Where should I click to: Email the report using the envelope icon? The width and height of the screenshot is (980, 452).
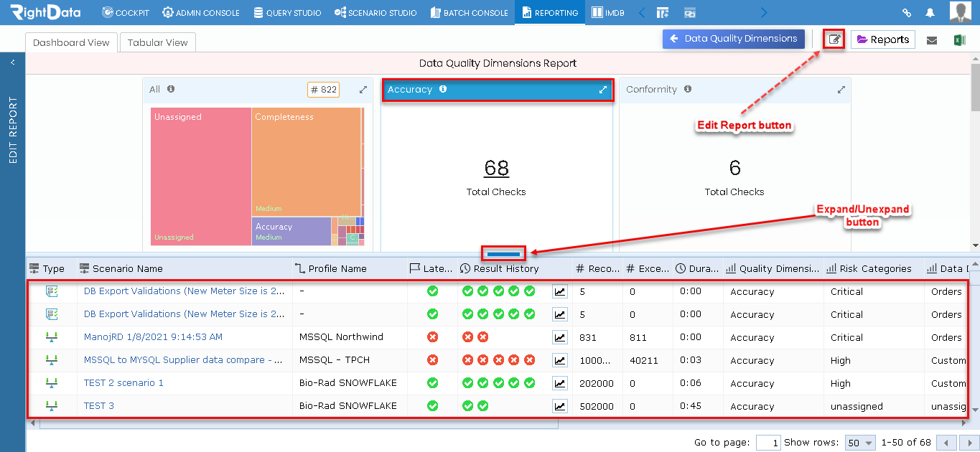coord(933,39)
